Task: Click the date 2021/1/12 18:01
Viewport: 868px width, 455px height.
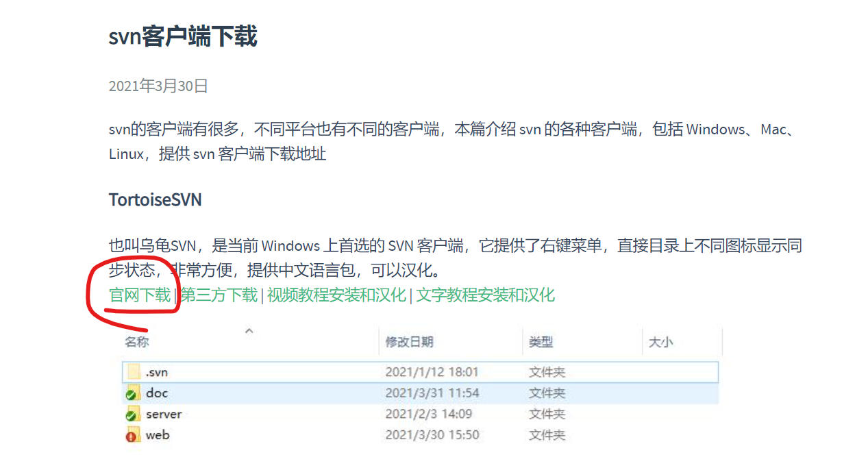Action: pos(432,372)
